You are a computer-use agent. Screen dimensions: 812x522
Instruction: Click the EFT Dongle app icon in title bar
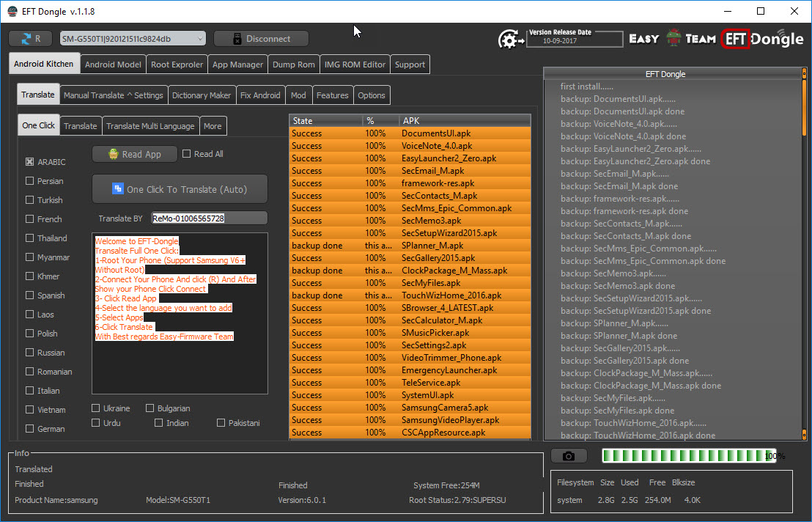click(12, 12)
